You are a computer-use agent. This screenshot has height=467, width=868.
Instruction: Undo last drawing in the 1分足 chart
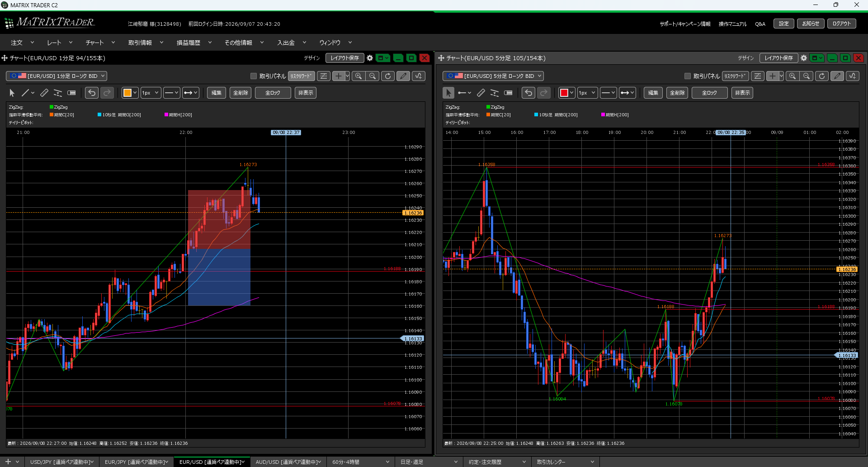(92, 93)
